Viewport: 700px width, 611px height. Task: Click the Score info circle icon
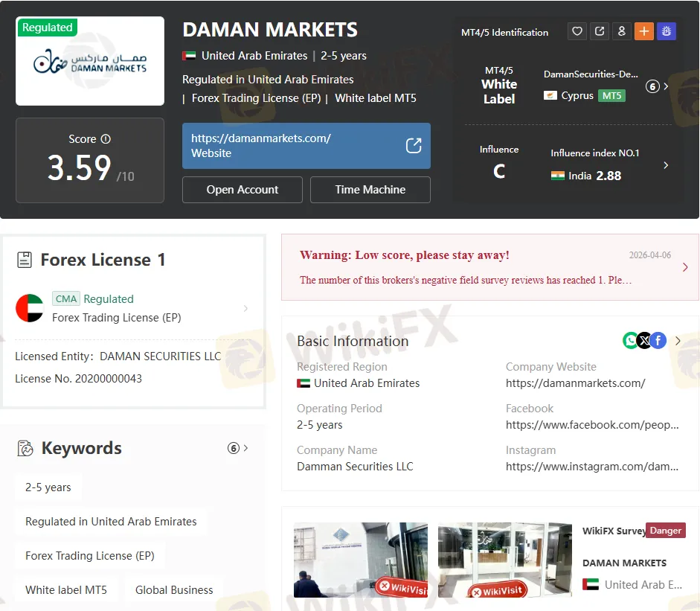point(106,139)
